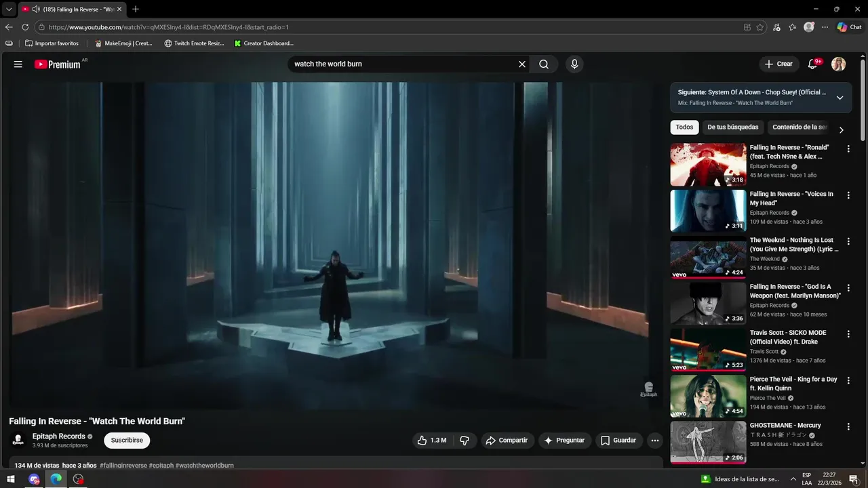This screenshot has height=488, width=868.
Task: Open more actions ellipsis under video
Action: pyautogui.click(x=655, y=441)
